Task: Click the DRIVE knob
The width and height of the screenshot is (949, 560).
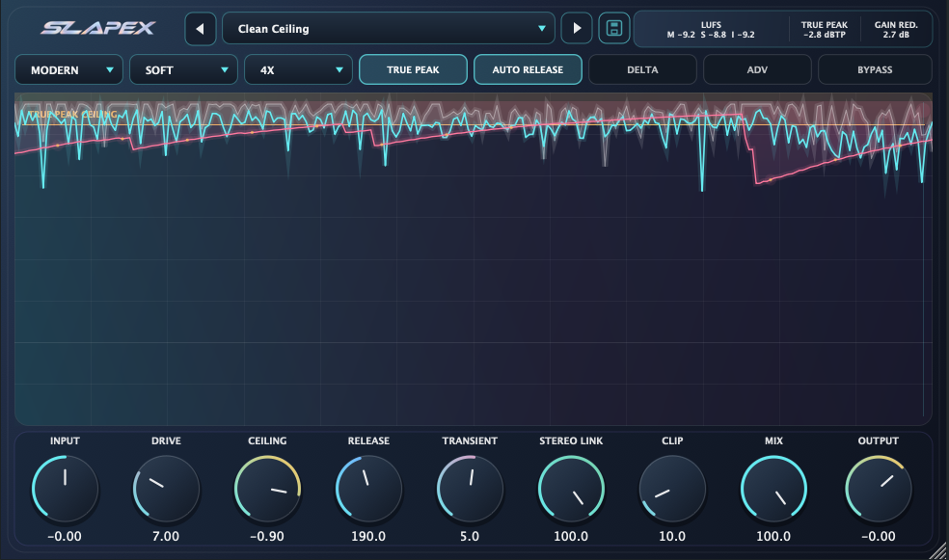Action: pos(166,489)
